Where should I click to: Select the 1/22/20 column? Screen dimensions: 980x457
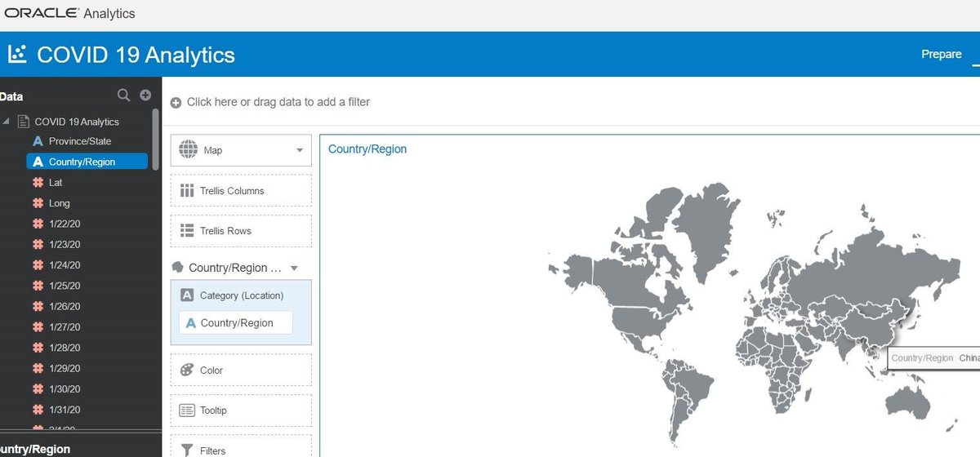tap(65, 224)
